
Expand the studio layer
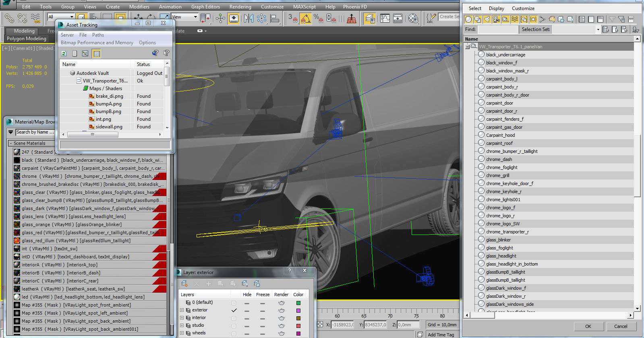pyautogui.click(x=182, y=326)
